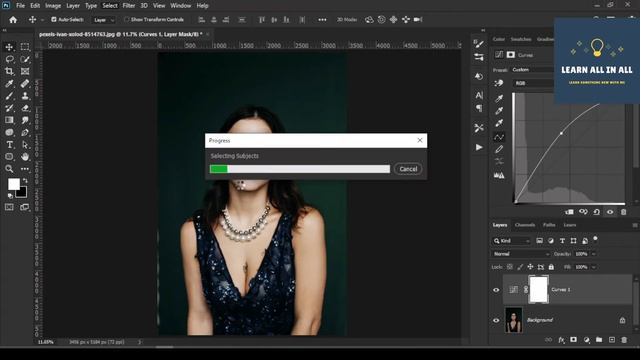The height and width of the screenshot is (360, 640).
Task: Toggle layer filtering on/off switch
Action: (595, 238)
